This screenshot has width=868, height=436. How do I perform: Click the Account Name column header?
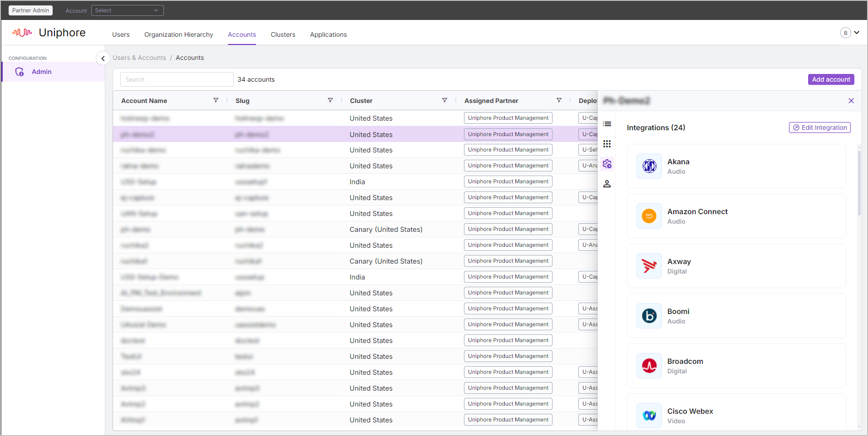[144, 101]
